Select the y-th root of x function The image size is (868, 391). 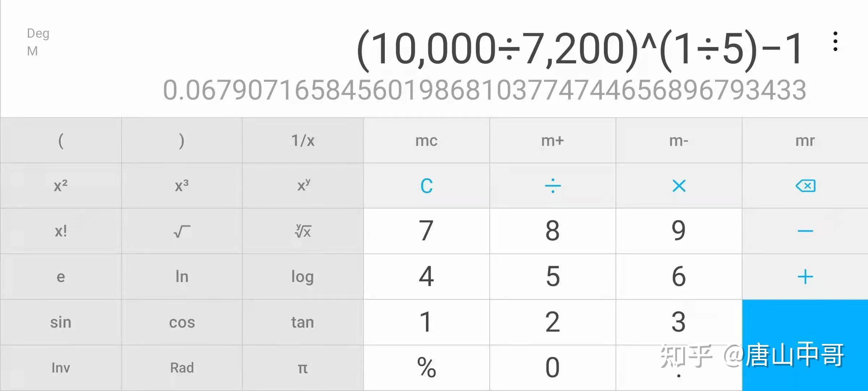303,231
